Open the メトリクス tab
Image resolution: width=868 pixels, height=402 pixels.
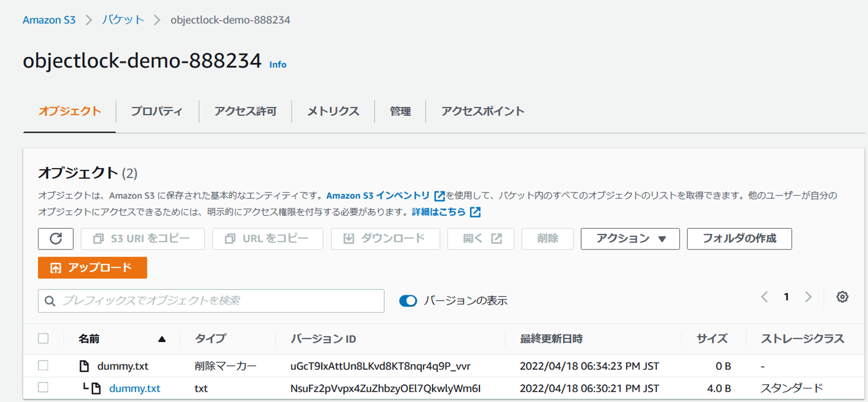[x=333, y=111]
